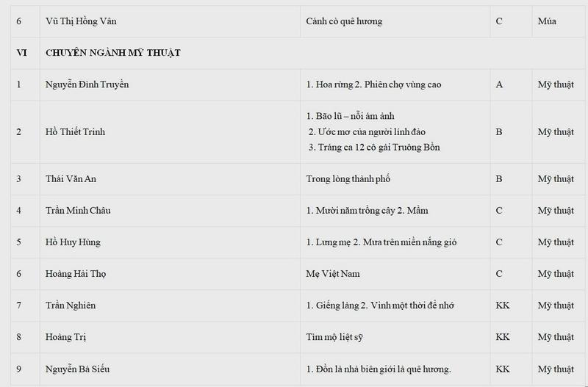Select the name Hoàng Trị
Viewport: 588px width, 387px height.
click(x=65, y=337)
